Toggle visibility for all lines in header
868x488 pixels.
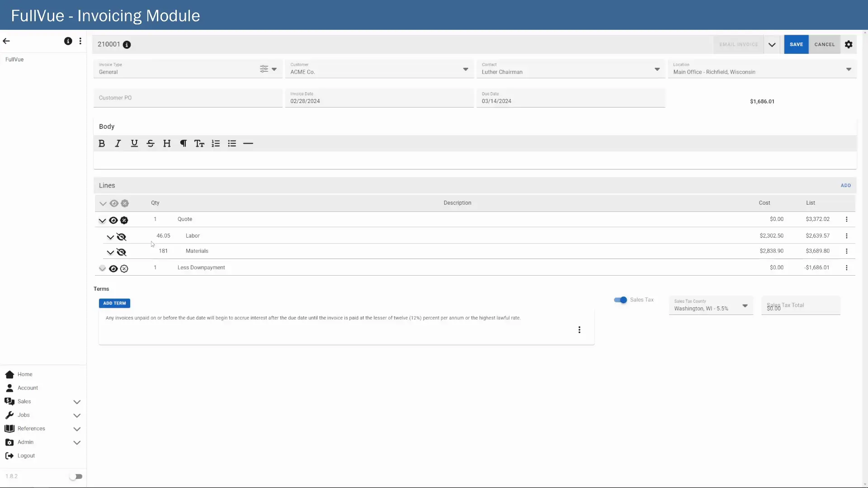[114, 204]
